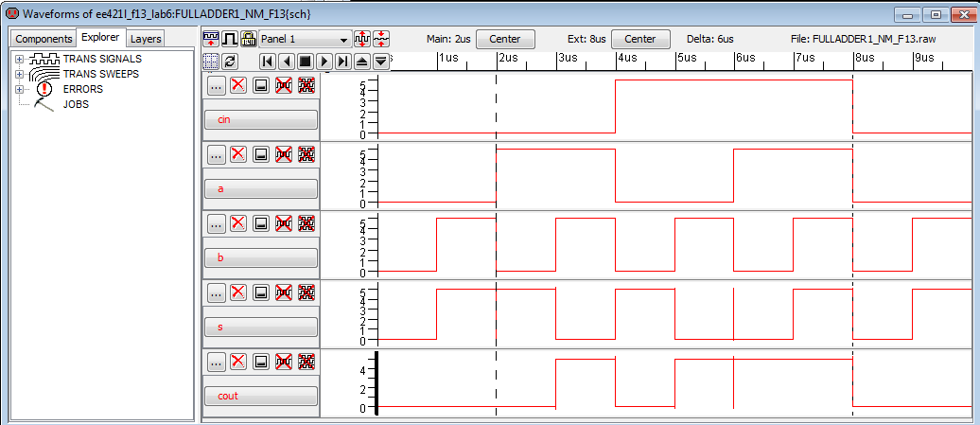Select the cout signal button
This screenshot has height=425, width=980.
coord(261,396)
